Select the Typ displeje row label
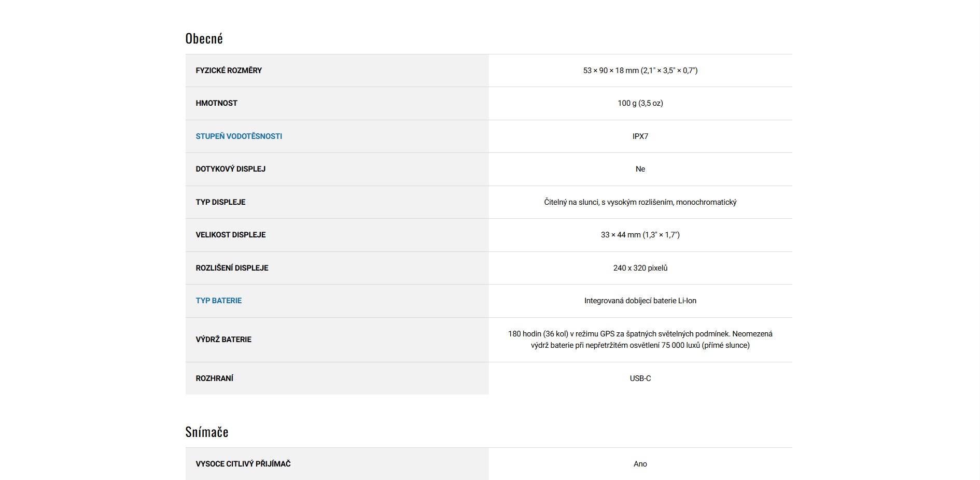980x480 pixels. [x=220, y=202]
